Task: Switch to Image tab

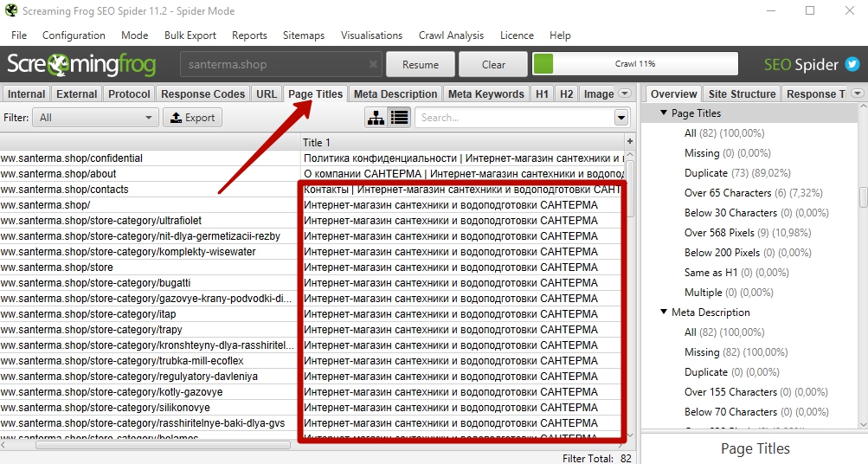Action: click(598, 94)
